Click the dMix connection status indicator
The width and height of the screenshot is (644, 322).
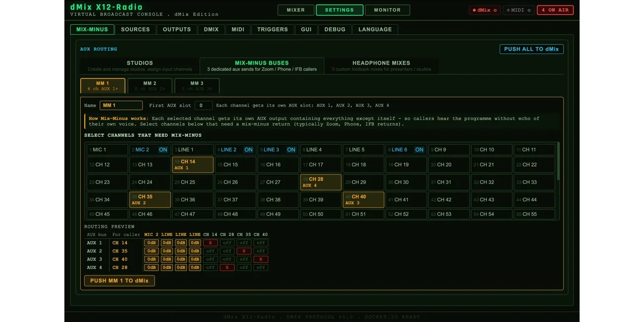484,10
